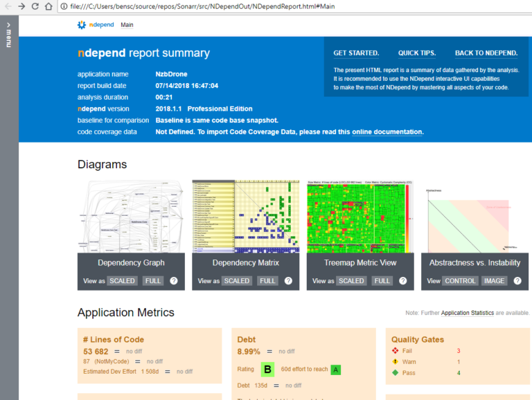Click the Fail count 3
This screenshot has height=400, width=532.
tap(459, 351)
